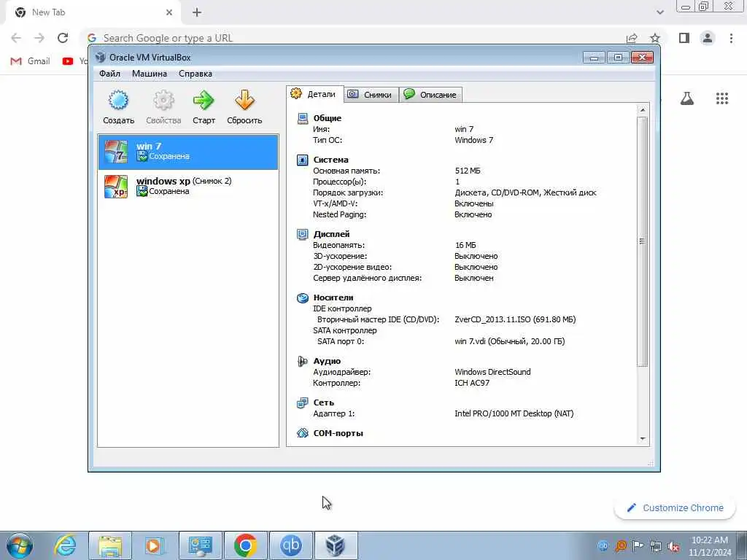Click the Дисплей section monitor icon
747x560 pixels.
pyautogui.click(x=303, y=234)
